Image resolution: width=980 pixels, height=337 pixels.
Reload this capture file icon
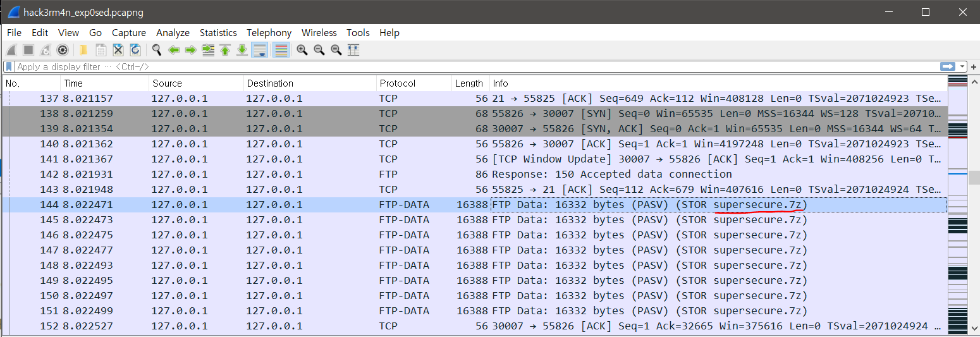pos(135,50)
